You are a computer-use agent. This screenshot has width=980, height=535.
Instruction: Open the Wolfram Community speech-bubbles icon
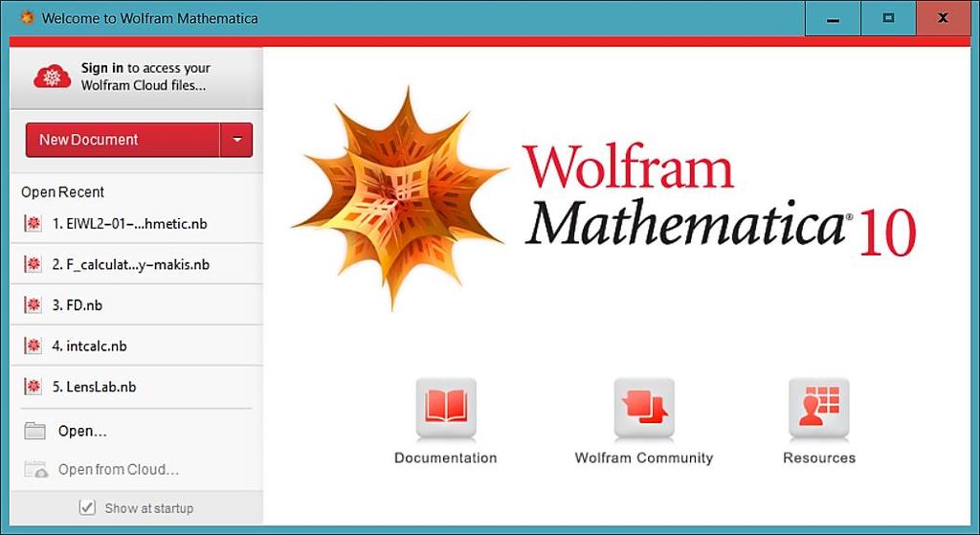click(644, 408)
